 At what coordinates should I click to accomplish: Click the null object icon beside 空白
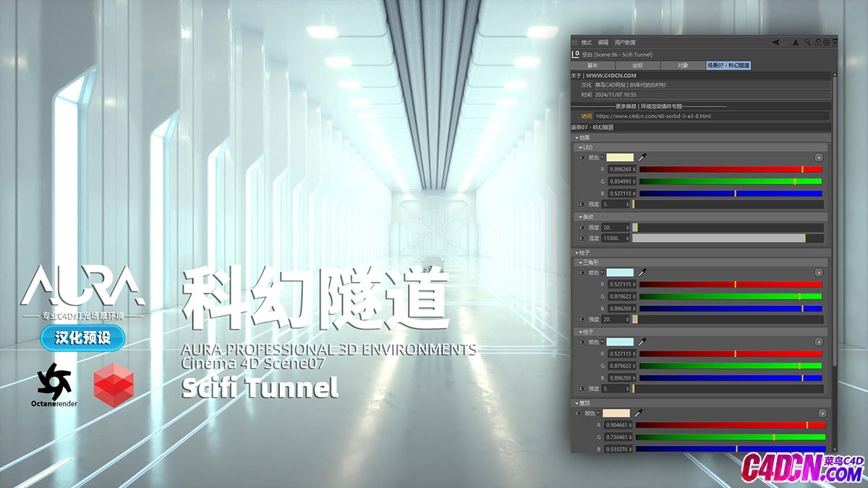coord(575,53)
